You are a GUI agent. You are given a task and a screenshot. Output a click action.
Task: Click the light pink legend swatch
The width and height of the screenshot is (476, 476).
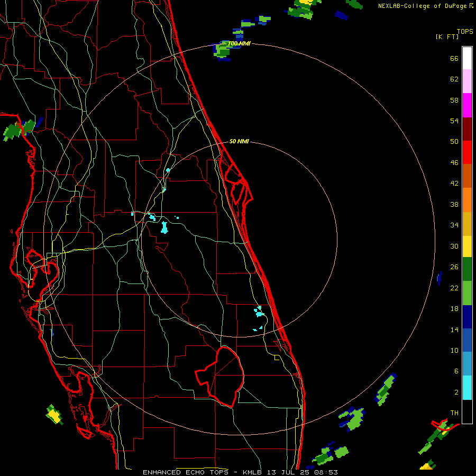pyautogui.click(x=467, y=81)
